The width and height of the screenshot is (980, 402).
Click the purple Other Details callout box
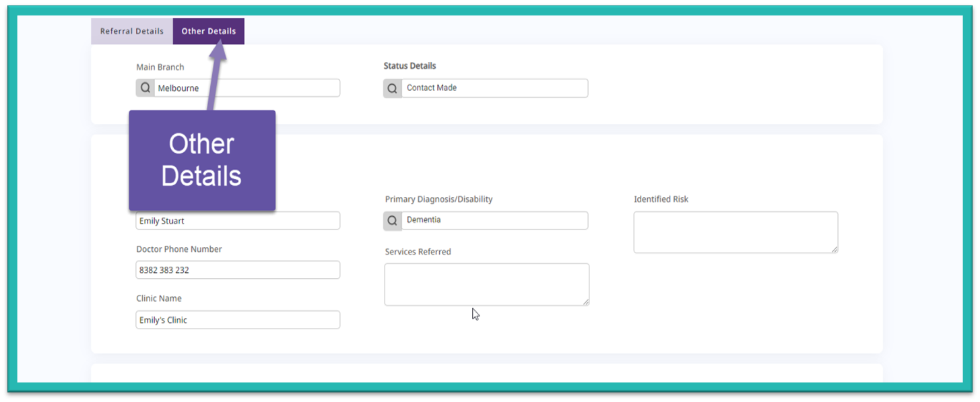[202, 160]
